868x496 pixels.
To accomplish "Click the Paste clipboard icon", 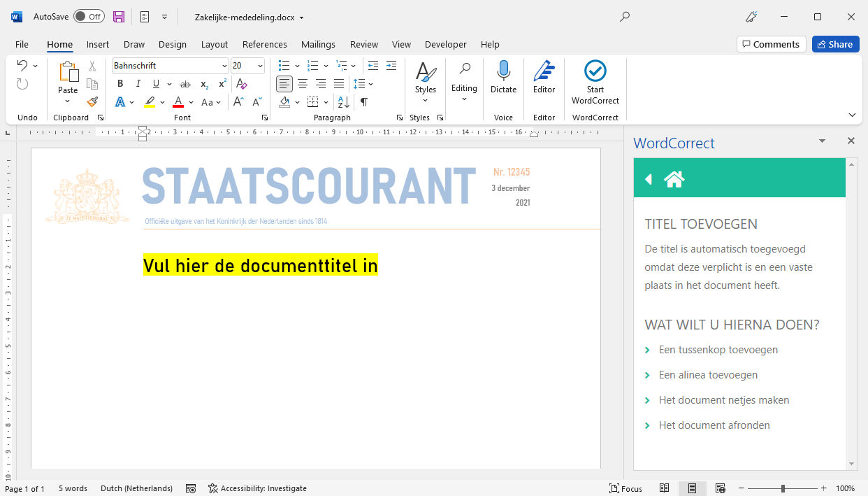I will tap(68, 72).
